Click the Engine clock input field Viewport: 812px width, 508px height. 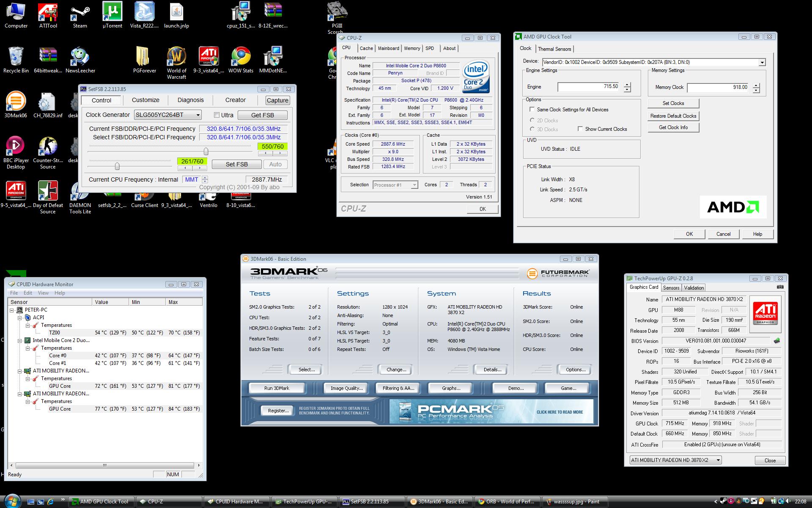point(589,87)
